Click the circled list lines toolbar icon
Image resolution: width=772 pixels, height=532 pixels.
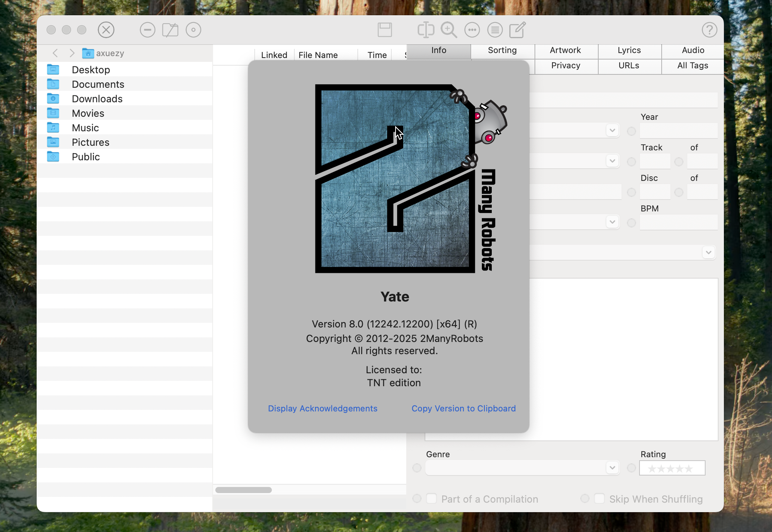tap(495, 30)
